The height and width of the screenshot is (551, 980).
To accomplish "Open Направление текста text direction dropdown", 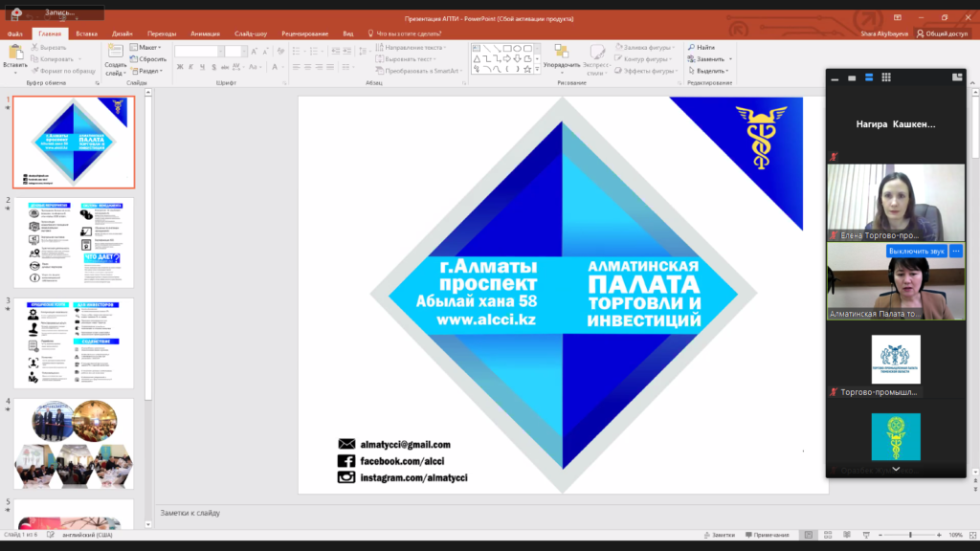I will [411, 48].
